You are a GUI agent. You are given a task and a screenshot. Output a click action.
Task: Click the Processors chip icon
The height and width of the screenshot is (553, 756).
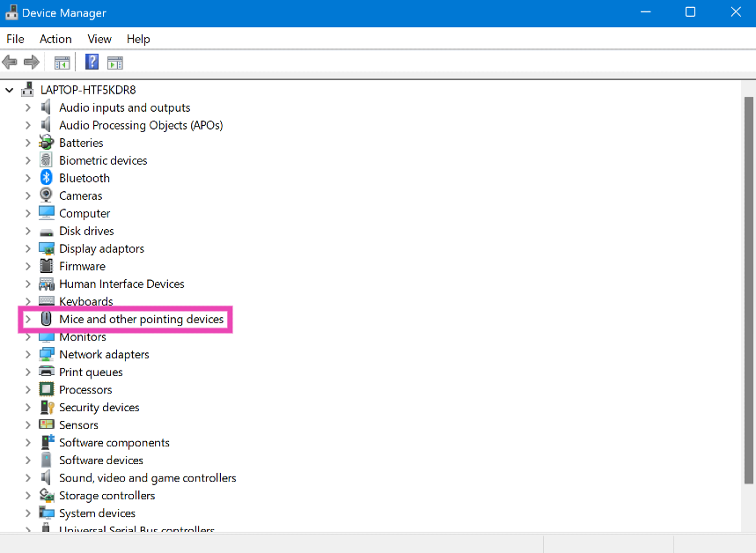[47, 389]
